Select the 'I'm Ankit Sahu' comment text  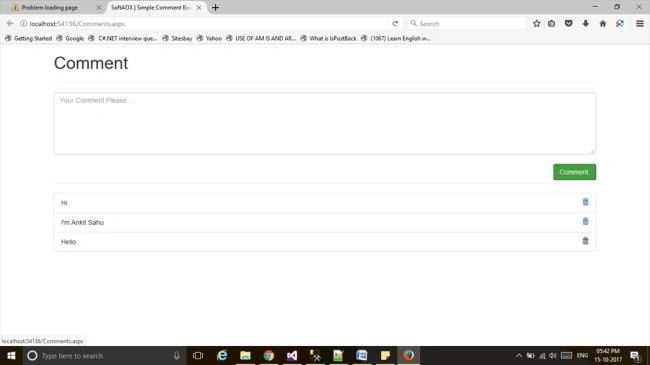pyautogui.click(x=82, y=222)
